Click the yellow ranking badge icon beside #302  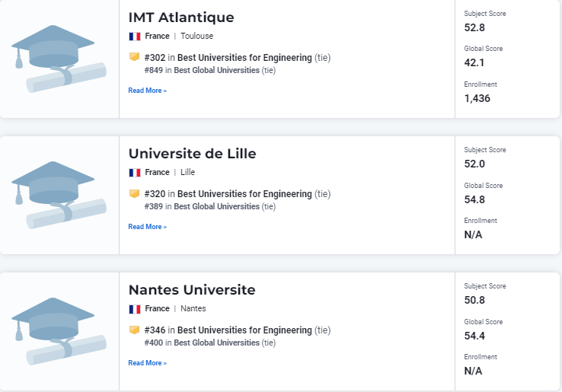(x=134, y=57)
